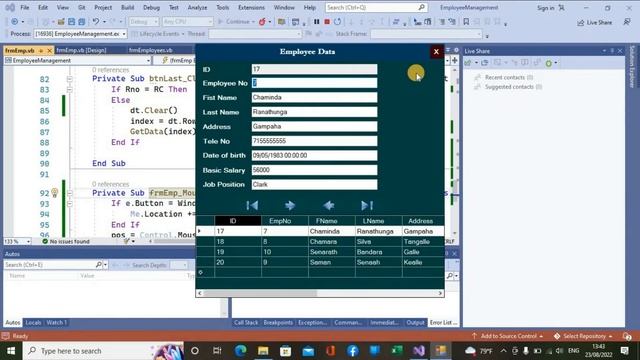Click Live Share toolbar button
Screen dimensions: 640x360
594,22
